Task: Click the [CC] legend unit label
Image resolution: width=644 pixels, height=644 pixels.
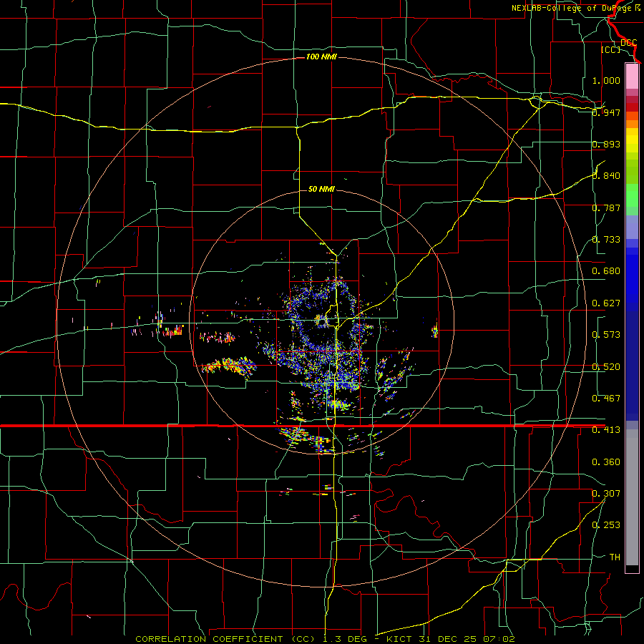Action: point(610,49)
